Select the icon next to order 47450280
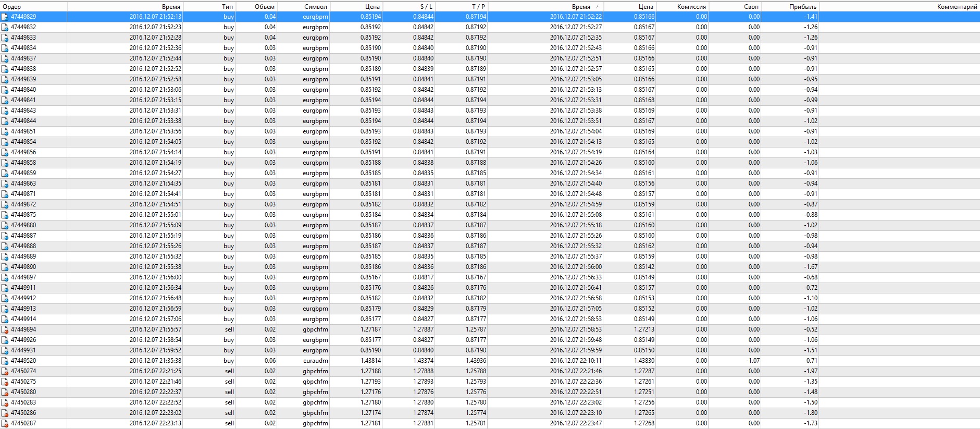This screenshot has width=980, height=429. [5, 392]
